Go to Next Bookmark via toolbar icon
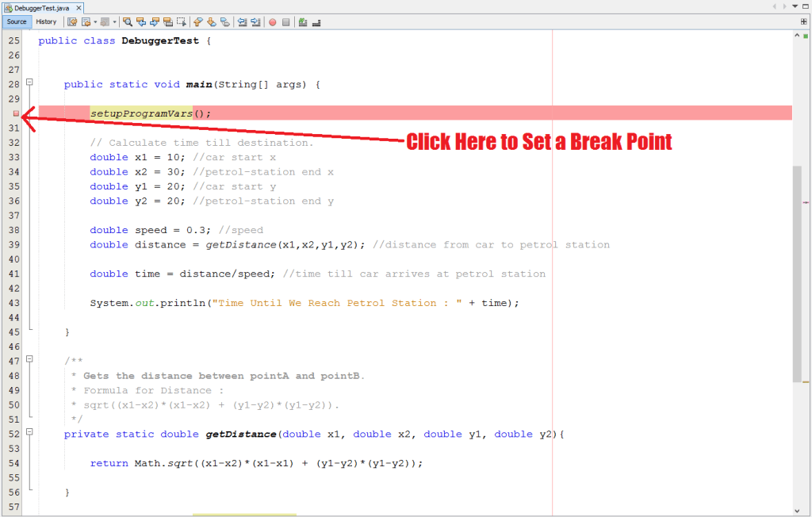Screen dimensions: 812x517 [210, 23]
